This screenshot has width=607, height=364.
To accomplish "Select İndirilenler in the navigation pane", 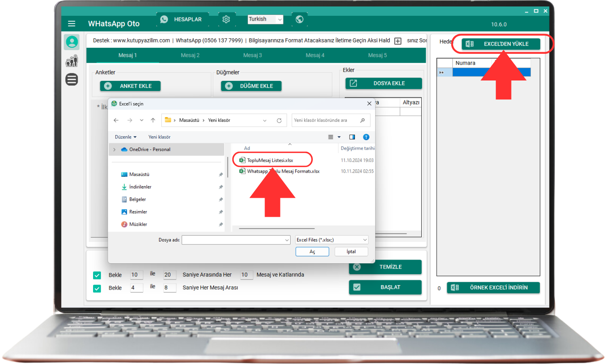I will click(x=140, y=187).
